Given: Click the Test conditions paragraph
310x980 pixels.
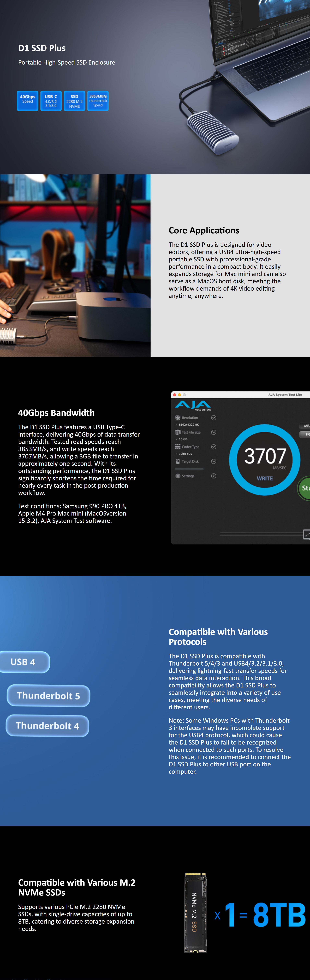Looking at the screenshot, I should coord(72,514).
